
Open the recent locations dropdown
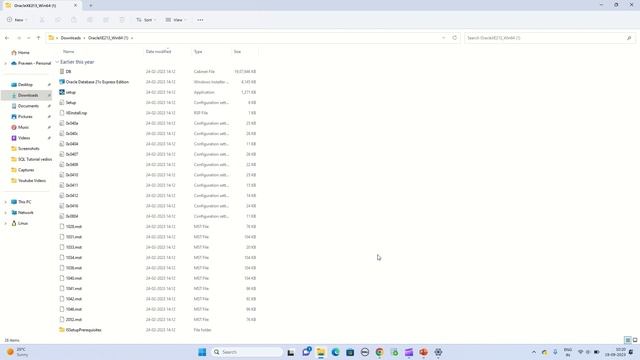29,38
